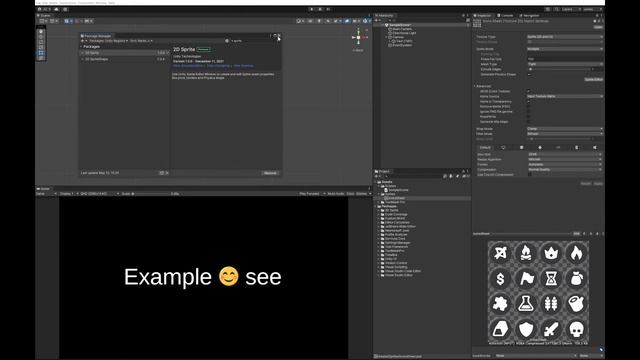
Task: Click the Revert button in Inspector
Action: [x=586, y=184]
